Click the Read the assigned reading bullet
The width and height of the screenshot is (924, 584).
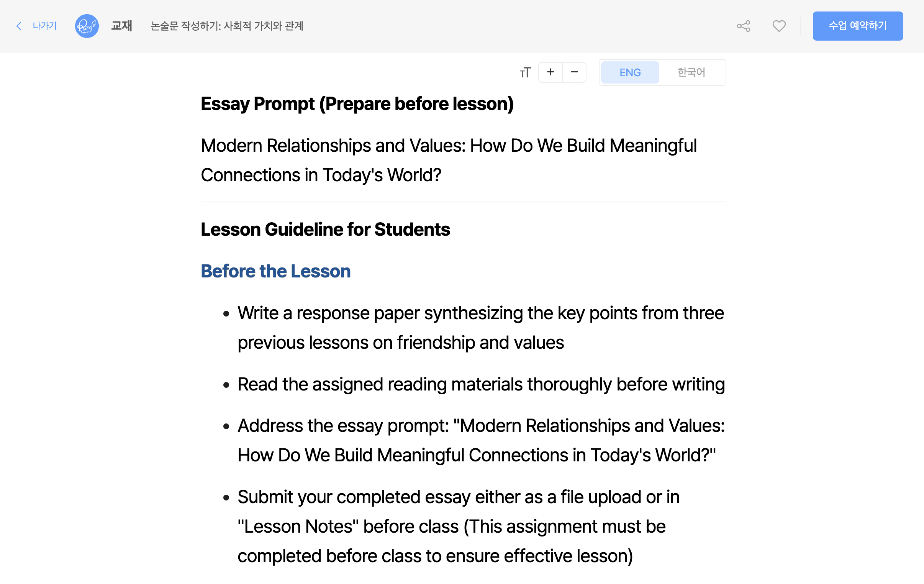click(481, 384)
